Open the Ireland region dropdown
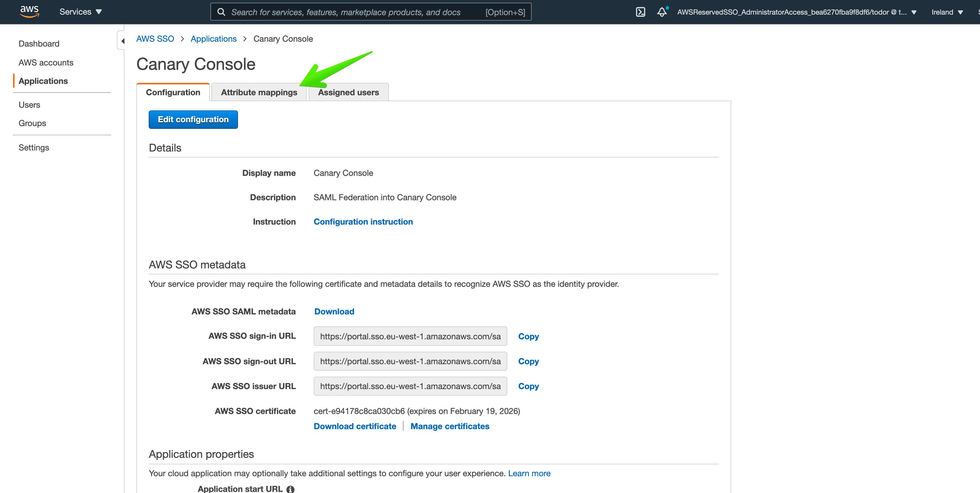 pos(947,12)
